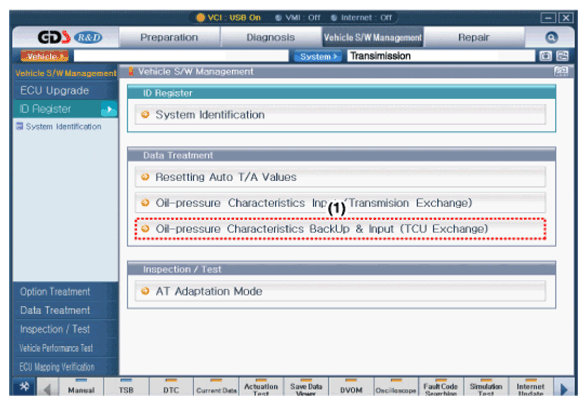This screenshot has width=587, height=405.
Task: Expand the ID Register arrow
Action: pyautogui.click(x=109, y=109)
